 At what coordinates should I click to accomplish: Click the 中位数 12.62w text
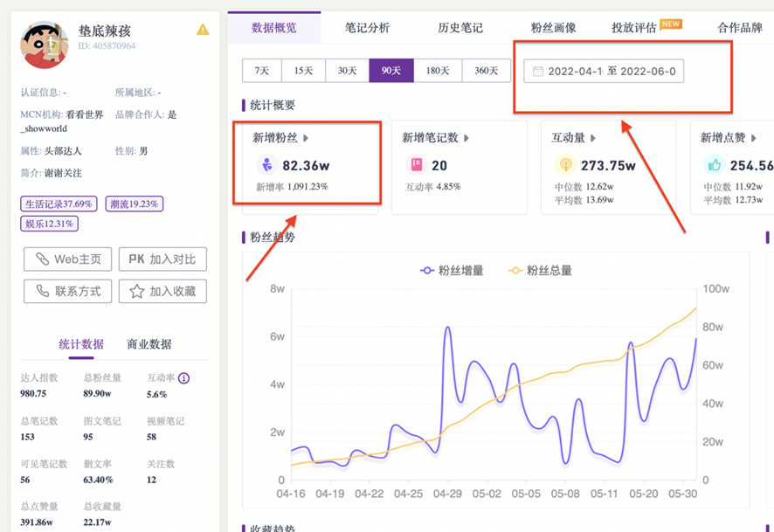[584, 187]
